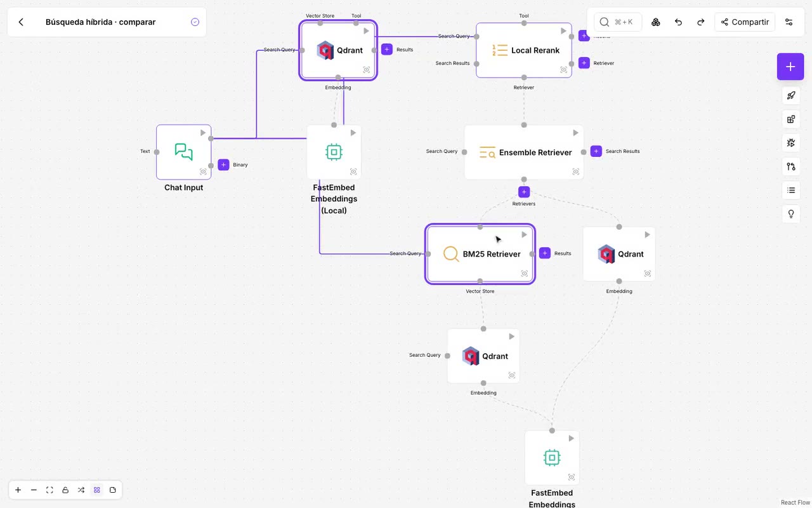
Task: Click the Compartir button
Action: 745,22
